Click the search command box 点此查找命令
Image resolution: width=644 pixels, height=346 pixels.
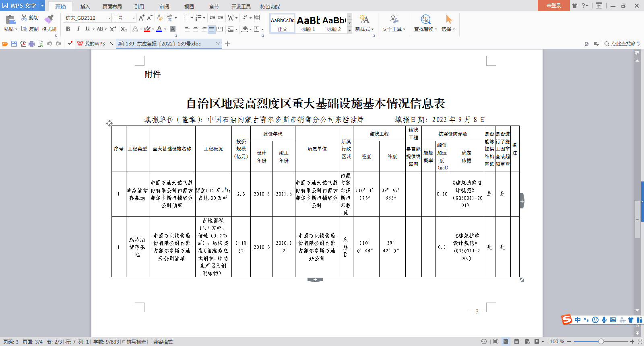pyautogui.click(x=622, y=44)
